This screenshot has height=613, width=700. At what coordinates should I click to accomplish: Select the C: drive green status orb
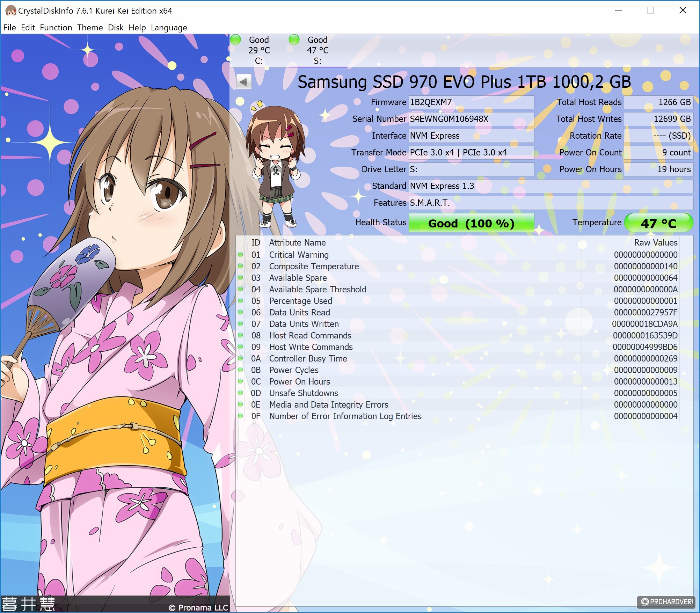236,40
